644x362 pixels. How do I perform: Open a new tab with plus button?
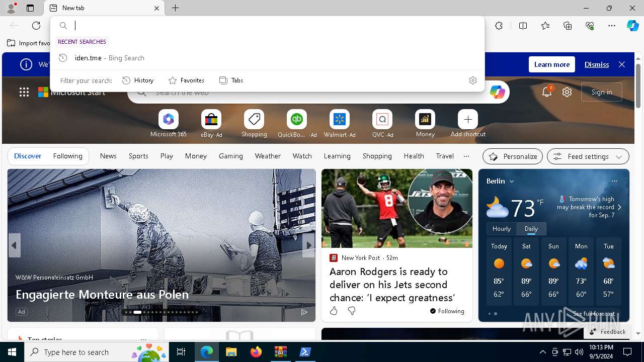[x=175, y=8]
